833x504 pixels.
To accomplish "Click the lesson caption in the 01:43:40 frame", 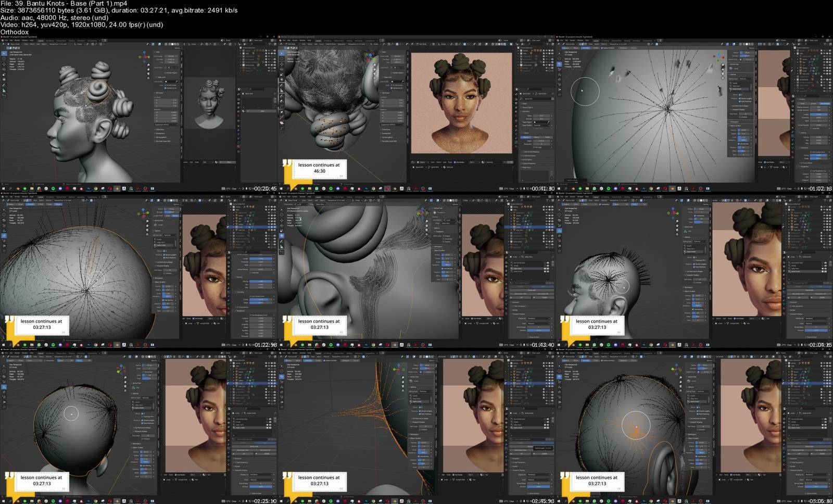I will click(x=319, y=324).
